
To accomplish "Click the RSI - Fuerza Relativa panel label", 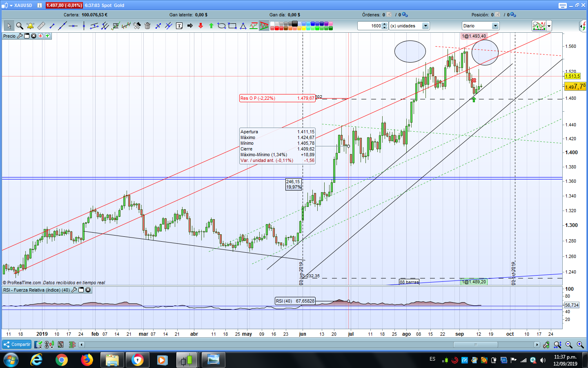I will click(36, 290).
